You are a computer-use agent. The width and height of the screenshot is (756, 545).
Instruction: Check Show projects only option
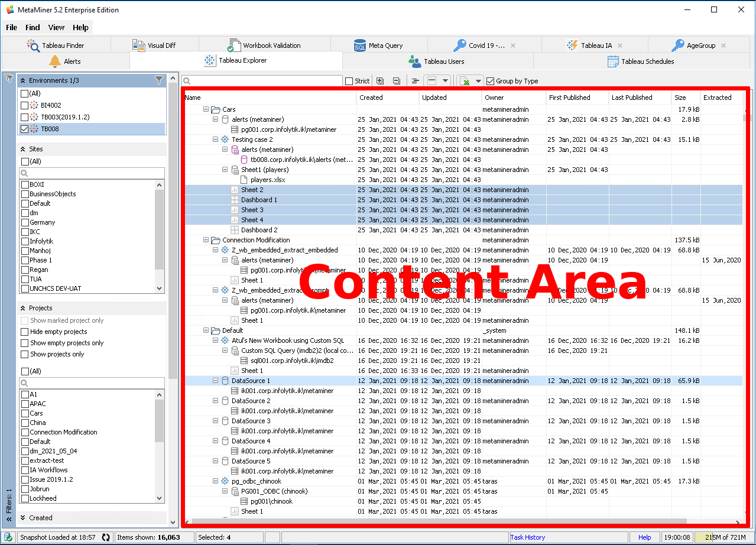pyautogui.click(x=24, y=354)
